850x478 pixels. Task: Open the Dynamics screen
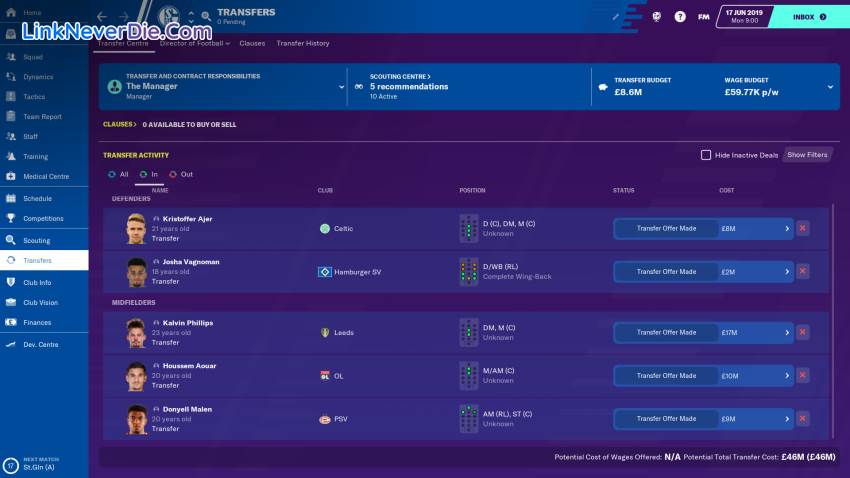(x=43, y=77)
